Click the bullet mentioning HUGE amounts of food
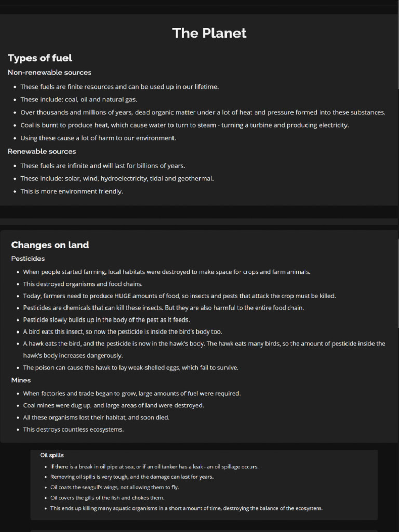Screen dimensions: 399x532 (179, 296)
